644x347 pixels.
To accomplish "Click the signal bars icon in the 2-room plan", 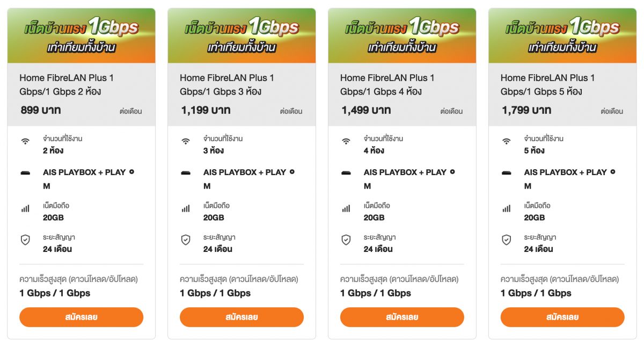I will click(25, 208).
